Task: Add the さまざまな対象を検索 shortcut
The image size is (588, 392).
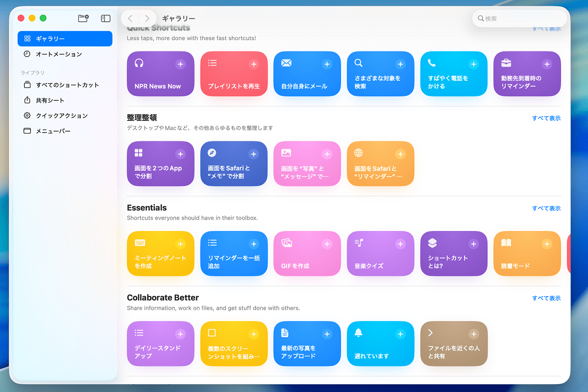Action: point(400,64)
